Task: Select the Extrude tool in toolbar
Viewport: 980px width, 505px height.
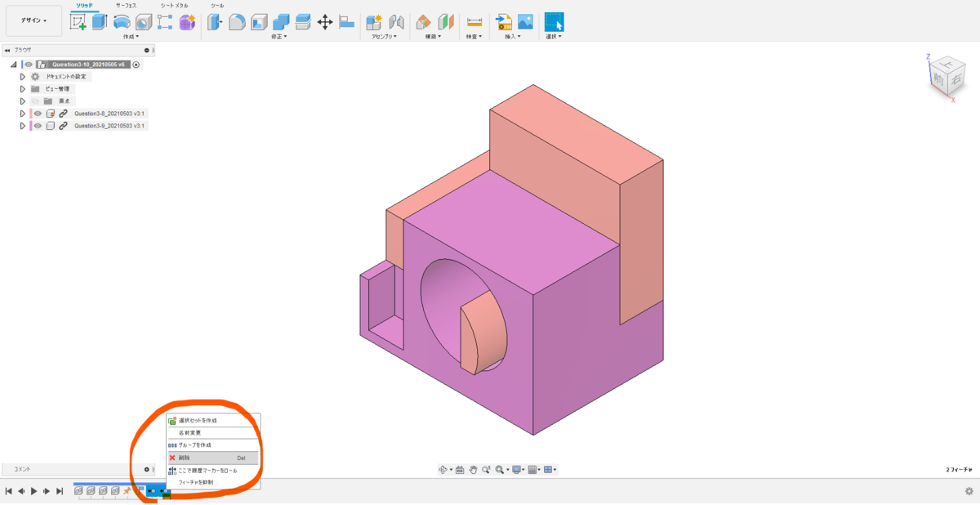Action: tap(100, 22)
